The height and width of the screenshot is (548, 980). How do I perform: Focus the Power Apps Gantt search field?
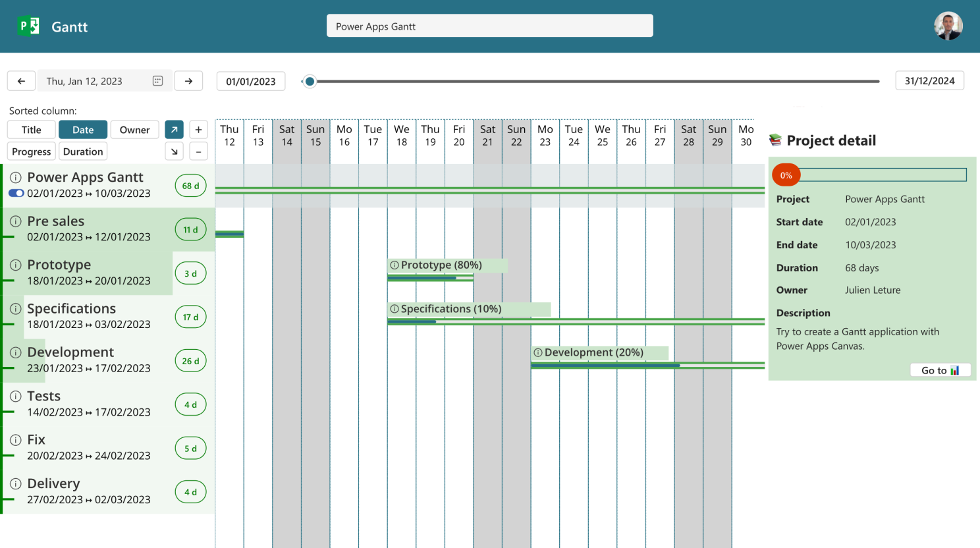[x=490, y=26]
